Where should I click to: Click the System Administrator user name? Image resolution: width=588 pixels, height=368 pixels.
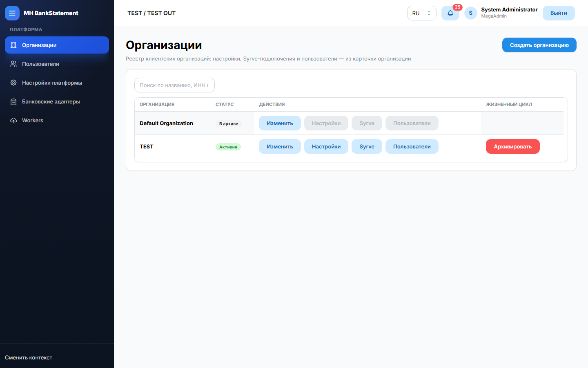tap(509, 9)
